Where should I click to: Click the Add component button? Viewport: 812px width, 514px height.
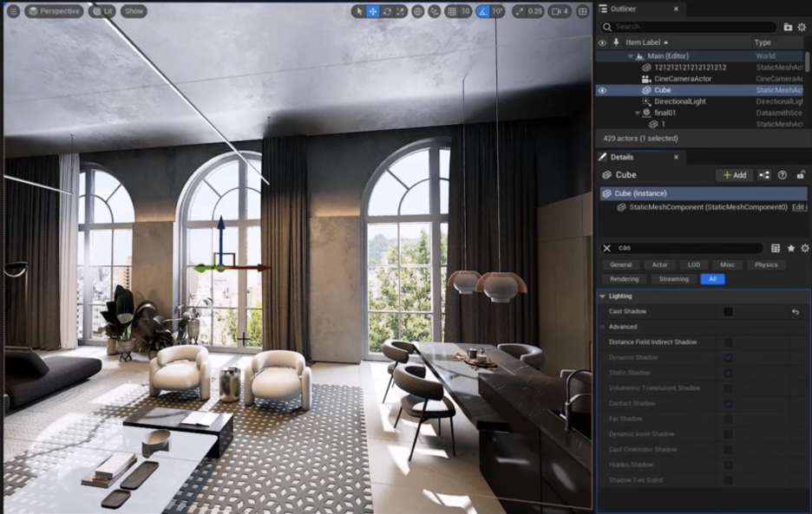pos(734,175)
